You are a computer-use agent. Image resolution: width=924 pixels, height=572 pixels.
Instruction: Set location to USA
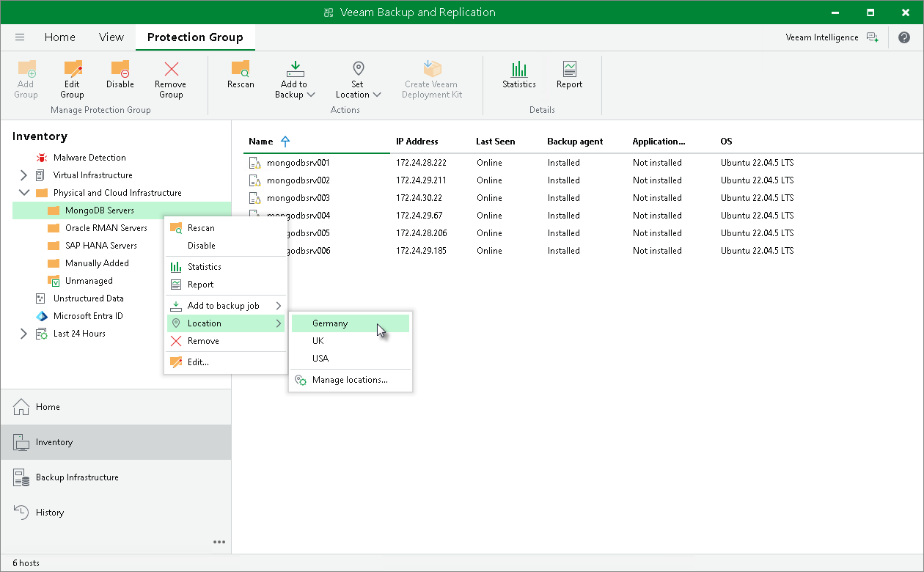coord(351,359)
